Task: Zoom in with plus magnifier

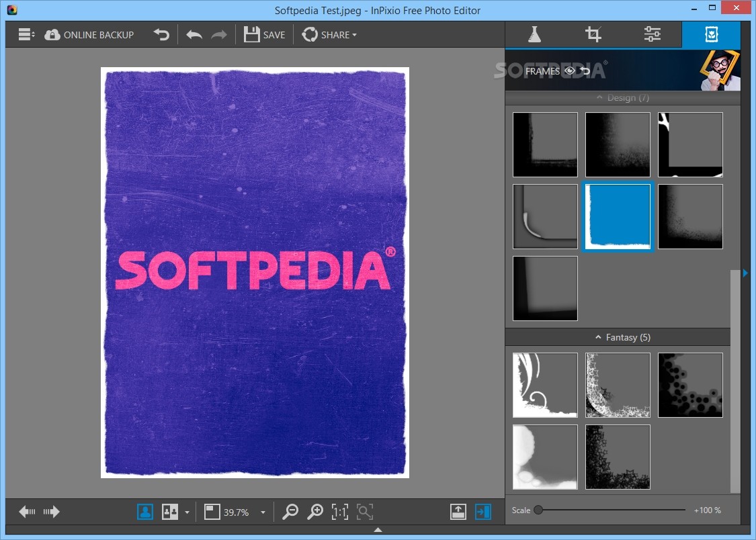Action: point(315,511)
